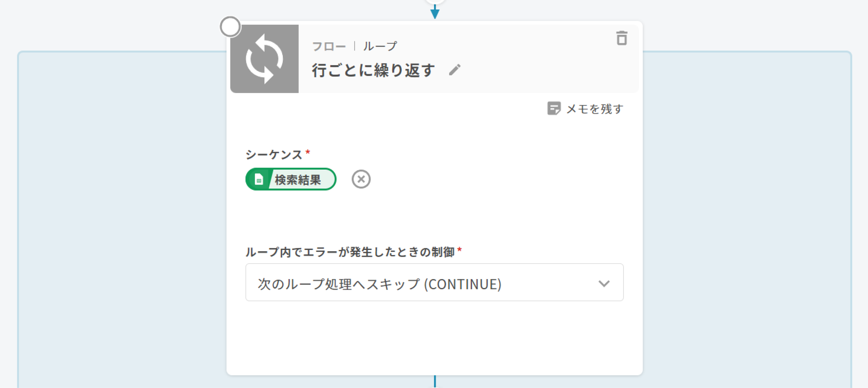Click the pencil icon to rename step
The height and width of the screenshot is (388, 868).
point(455,70)
